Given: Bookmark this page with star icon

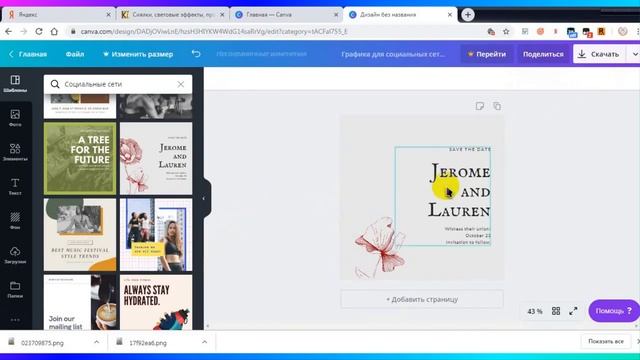Looking at the screenshot, I should click(506, 31).
